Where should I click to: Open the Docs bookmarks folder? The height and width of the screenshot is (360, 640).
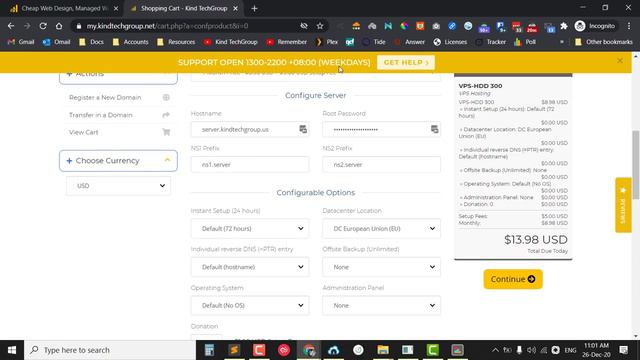(x=92, y=42)
